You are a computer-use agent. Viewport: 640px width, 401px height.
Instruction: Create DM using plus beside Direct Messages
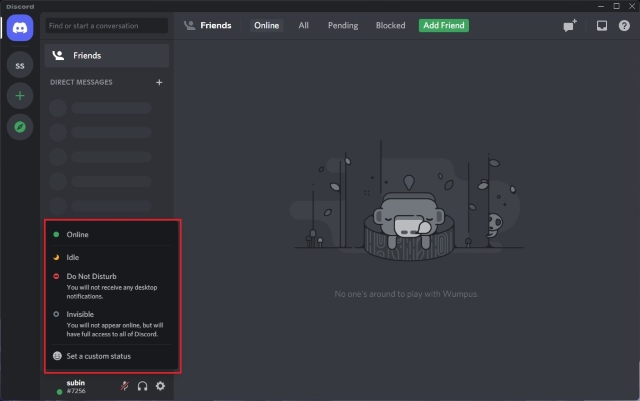pos(159,82)
